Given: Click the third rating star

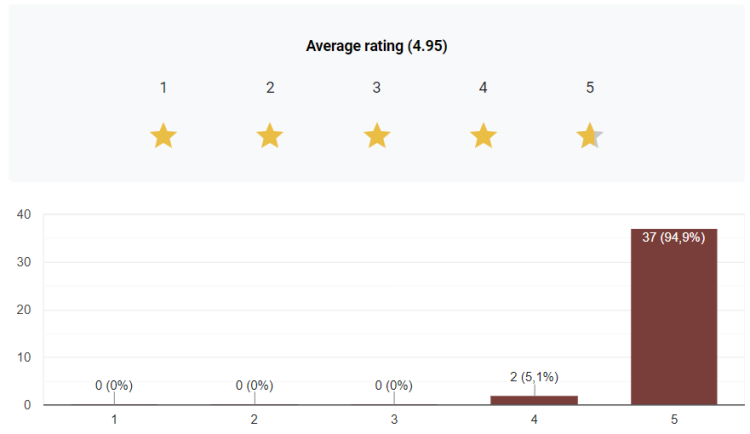Looking at the screenshot, I should pyautogui.click(x=377, y=135).
